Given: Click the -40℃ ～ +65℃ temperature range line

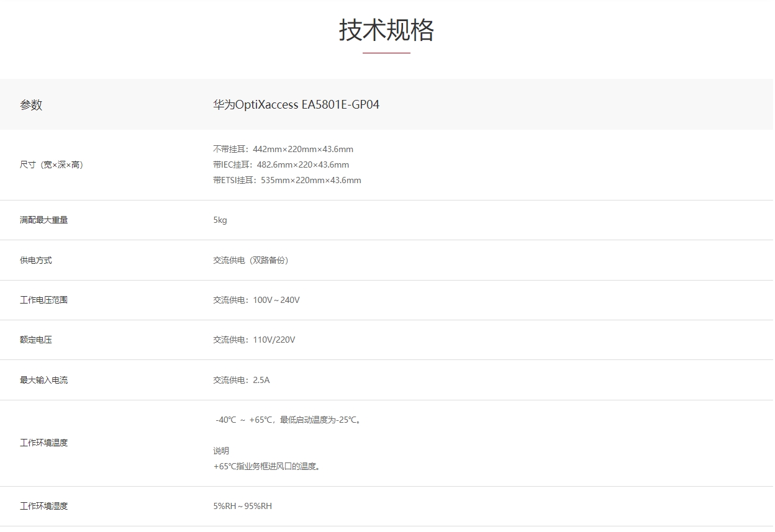Looking at the screenshot, I should pos(289,420).
